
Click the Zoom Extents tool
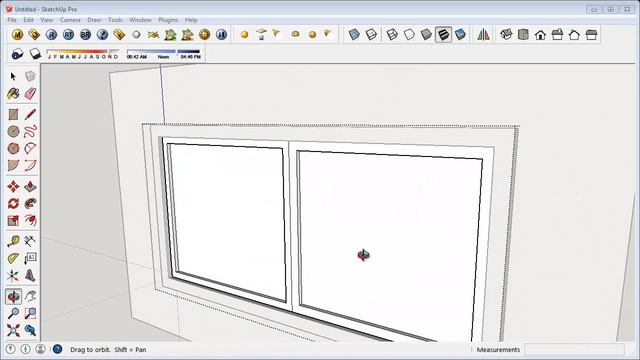[13, 330]
